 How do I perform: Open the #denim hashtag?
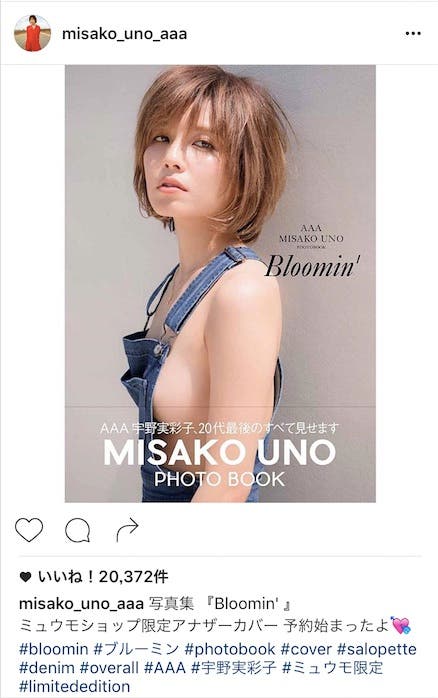tap(47, 668)
